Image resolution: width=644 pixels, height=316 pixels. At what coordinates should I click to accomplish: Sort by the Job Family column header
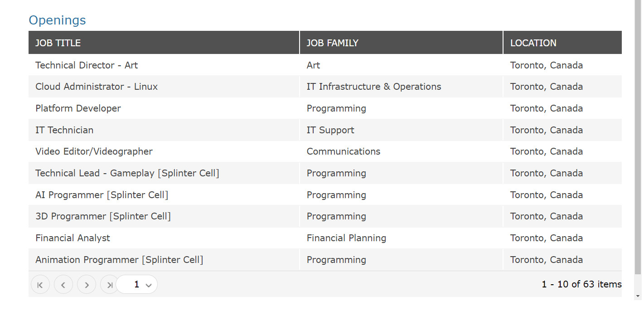point(332,43)
